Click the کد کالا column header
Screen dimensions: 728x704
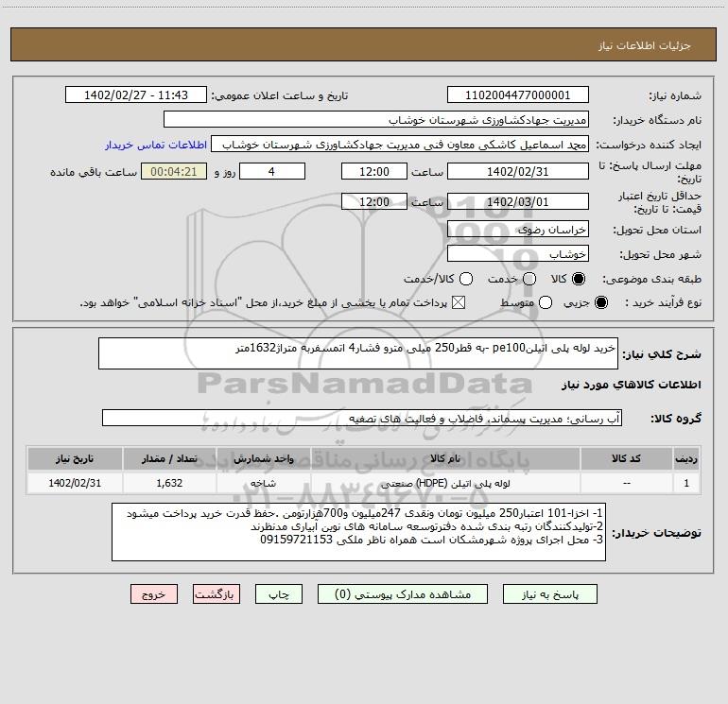(626, 458)
